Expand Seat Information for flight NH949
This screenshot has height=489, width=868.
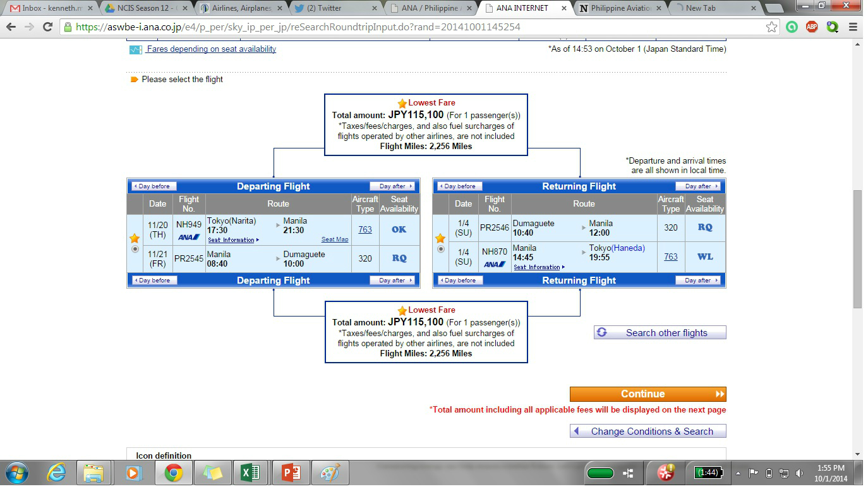(233, 240)
